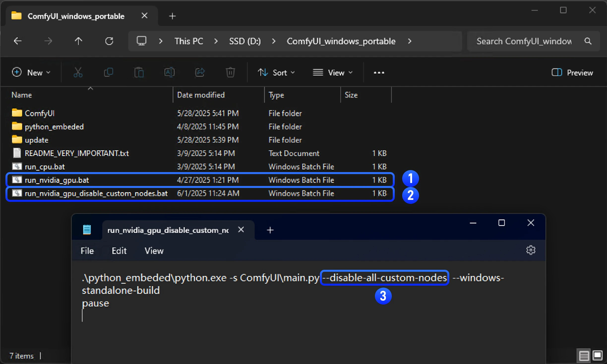
Task: Go up one folder level
Action: pos(78,41)
